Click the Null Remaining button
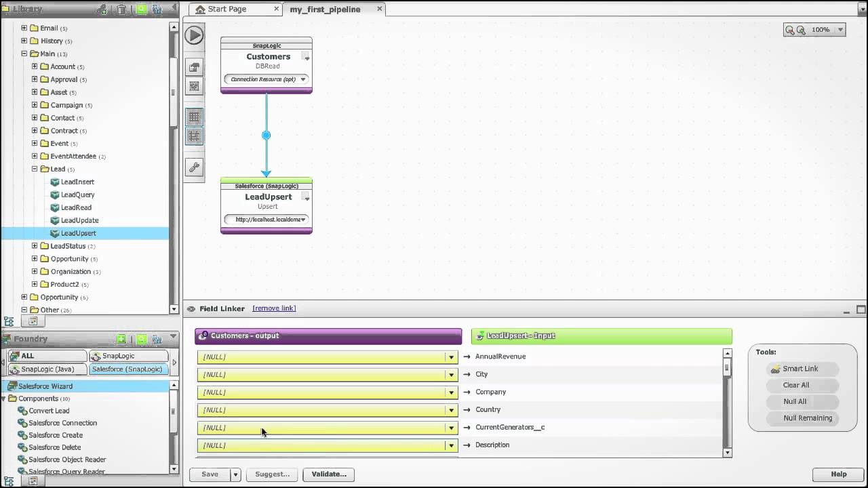This screenshot has width=868, height=488. (x=802, y=418)
